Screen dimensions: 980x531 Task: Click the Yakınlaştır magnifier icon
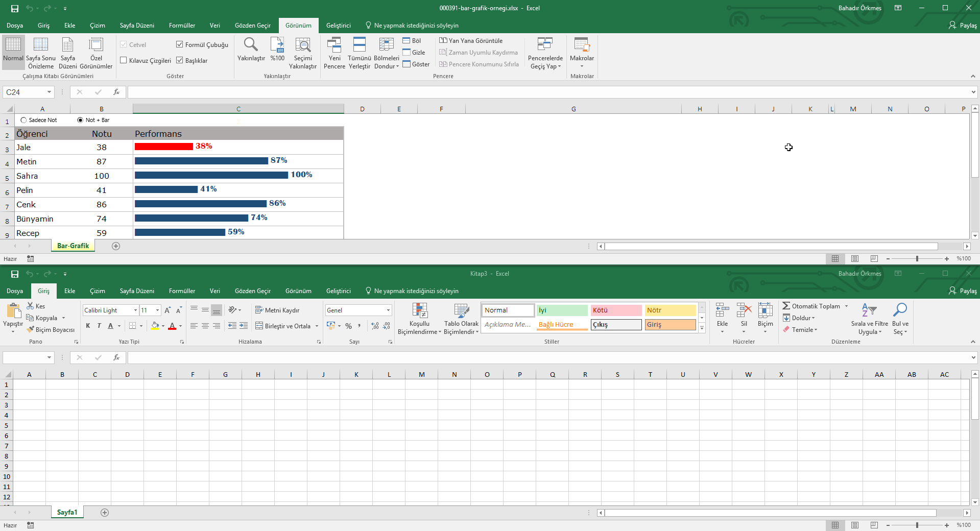[x=251, y=45]
